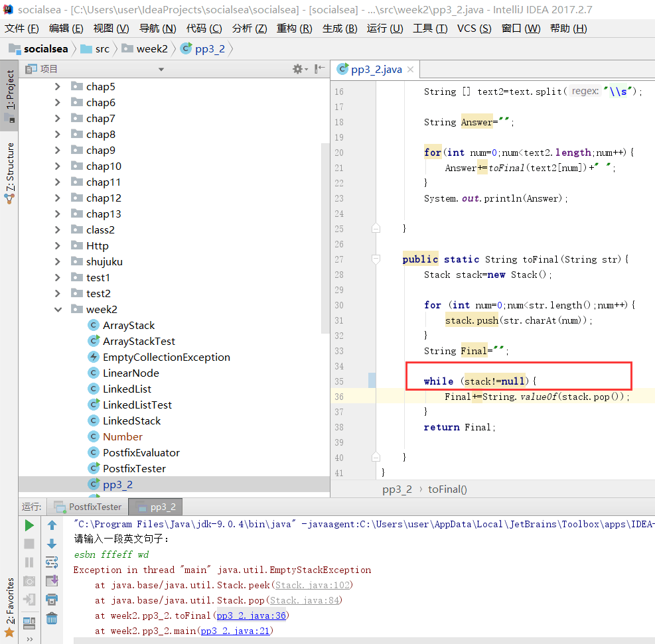Click the Scroll to end icon

pos(52,580)
